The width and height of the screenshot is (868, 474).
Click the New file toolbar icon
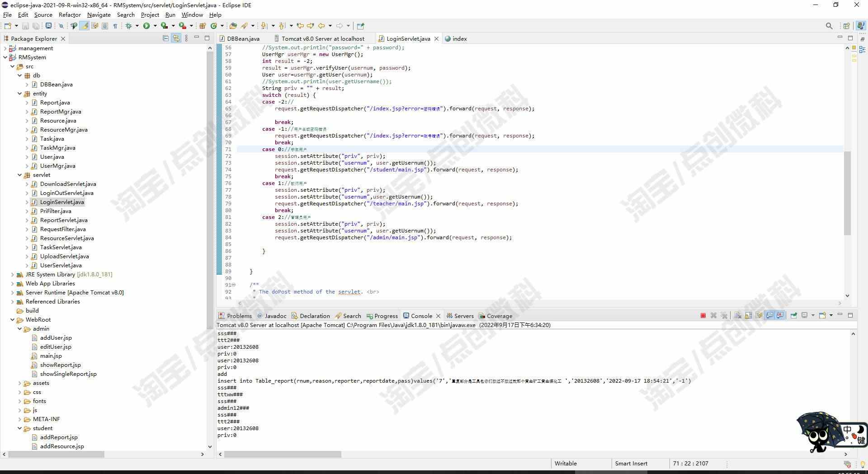coord(8,26)
